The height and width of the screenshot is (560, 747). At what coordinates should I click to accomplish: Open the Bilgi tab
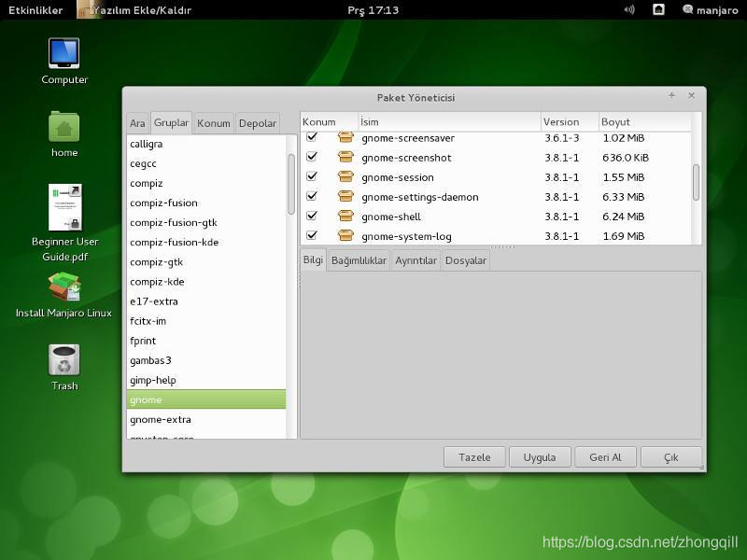pos(313,260)
